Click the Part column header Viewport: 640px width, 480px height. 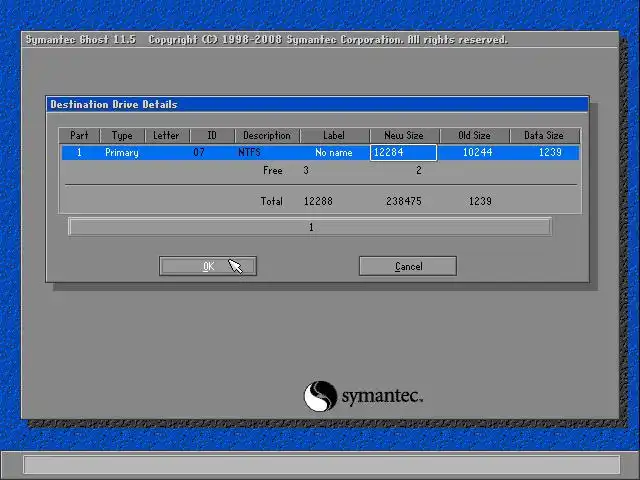point(79,136)
